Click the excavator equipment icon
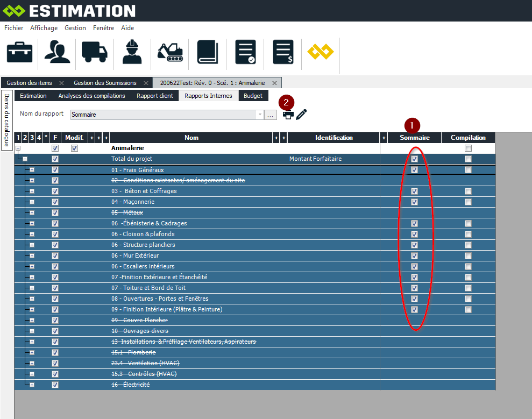This screenshot has height=419, width=532. [169, 52]
